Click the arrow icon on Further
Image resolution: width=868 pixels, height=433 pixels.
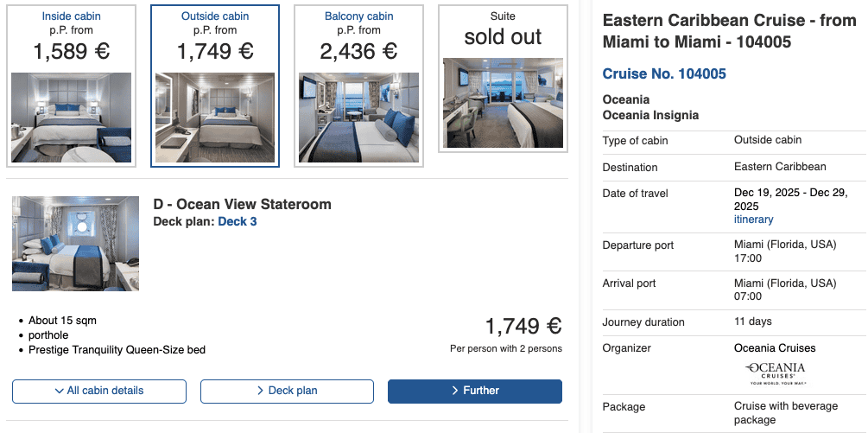pyautogui.click(x=455, y=392)
